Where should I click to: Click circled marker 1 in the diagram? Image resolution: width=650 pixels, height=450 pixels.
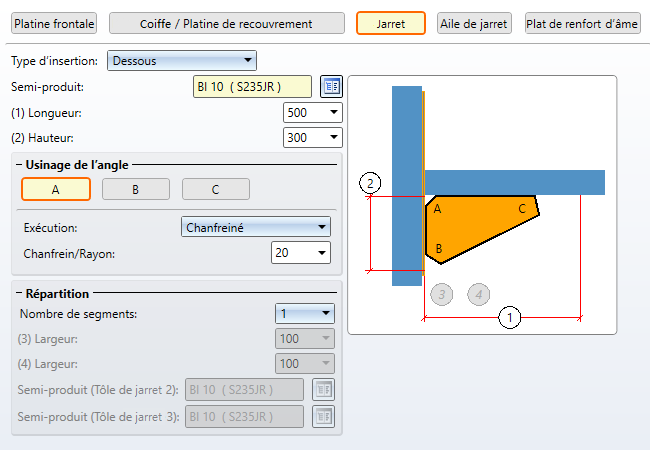tap(510, 318)
